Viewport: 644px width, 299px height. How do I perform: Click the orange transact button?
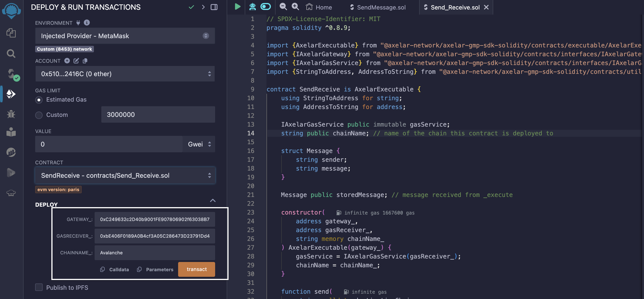click(x=196, y=269)
